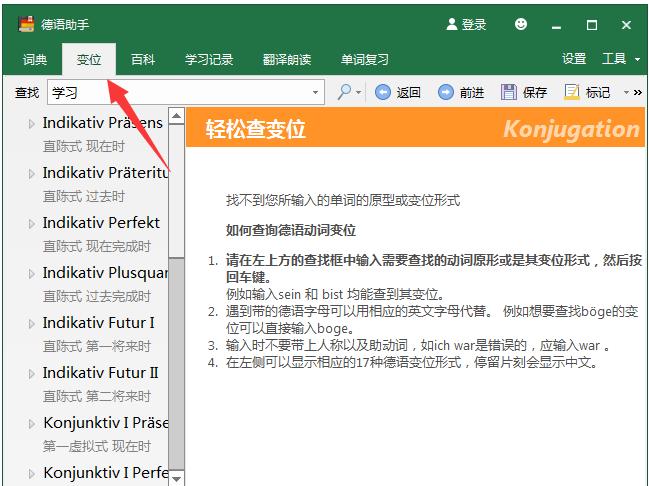The width and height of the screenshot is (649, 486).
Task: Click the 登录 login text
Action: click(x=474, y=24)
